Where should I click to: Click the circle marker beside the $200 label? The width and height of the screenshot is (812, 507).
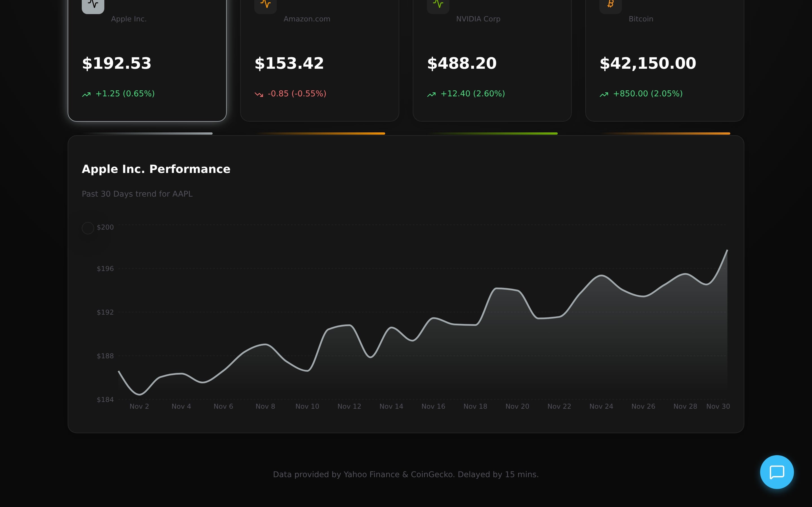point(88,228)
